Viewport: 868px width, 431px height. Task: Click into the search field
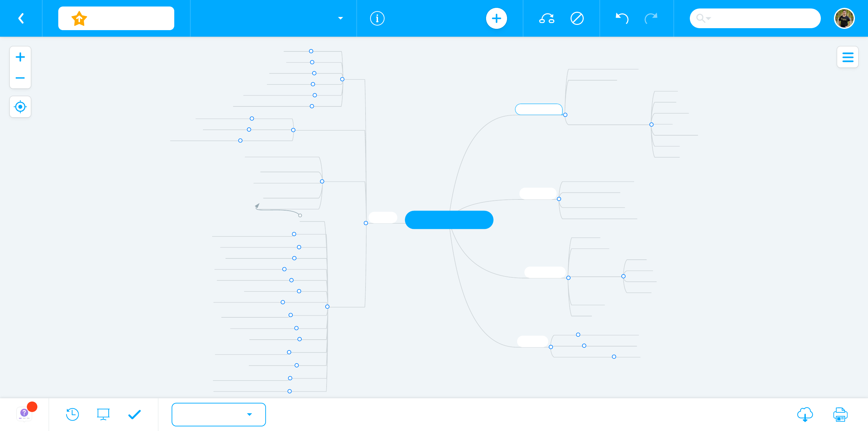[762, 18]
